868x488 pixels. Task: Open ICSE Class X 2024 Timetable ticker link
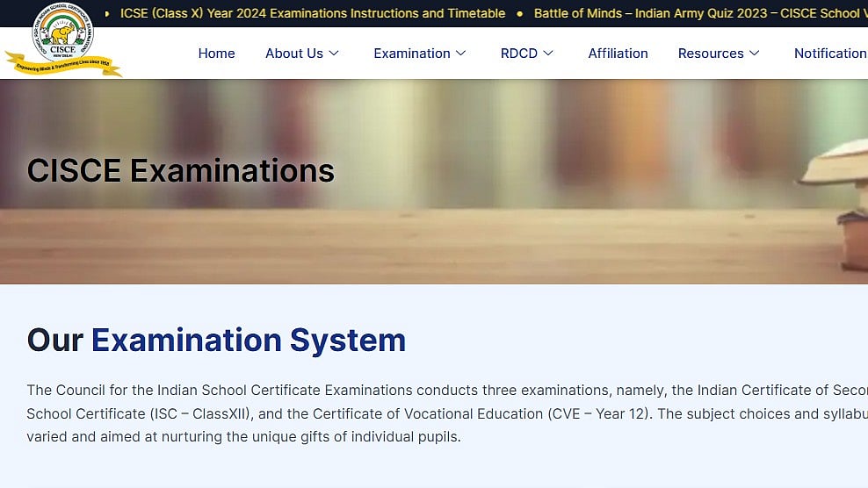313,13
